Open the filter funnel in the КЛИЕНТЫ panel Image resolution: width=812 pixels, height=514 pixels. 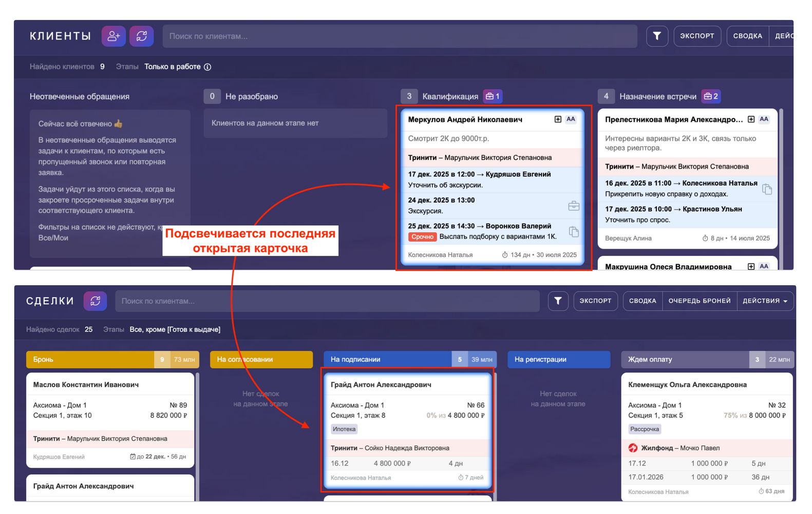point(657,36)
